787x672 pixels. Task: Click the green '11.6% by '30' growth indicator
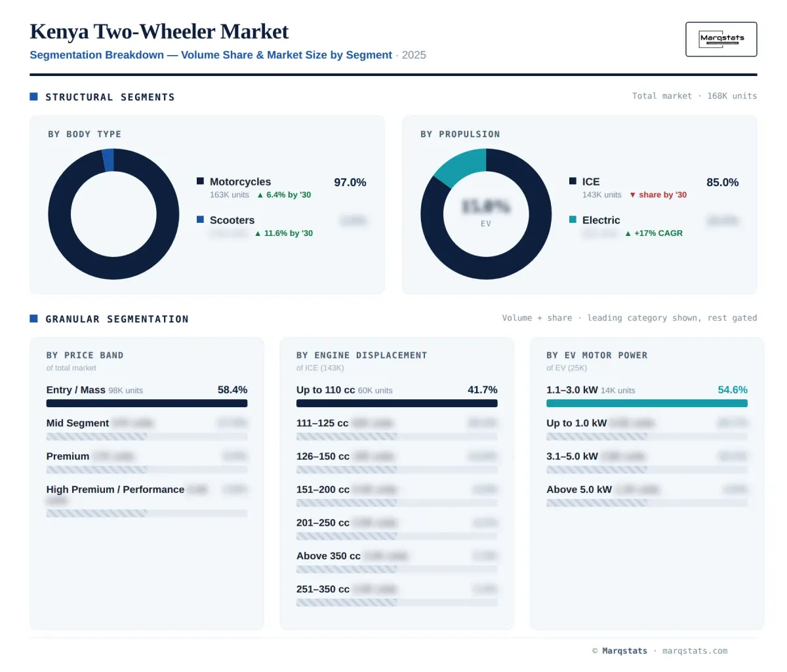point(283,233)
